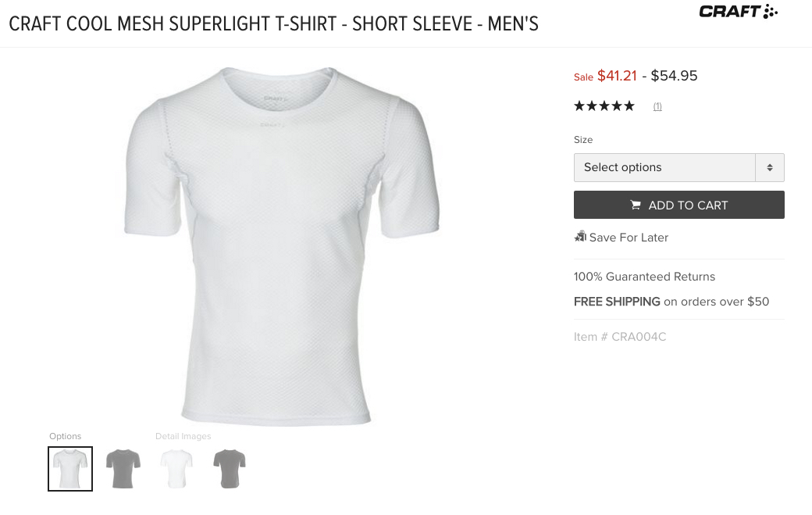The image size is (812, 515).
Task: Click the product title heading
Action: [273, 24]
